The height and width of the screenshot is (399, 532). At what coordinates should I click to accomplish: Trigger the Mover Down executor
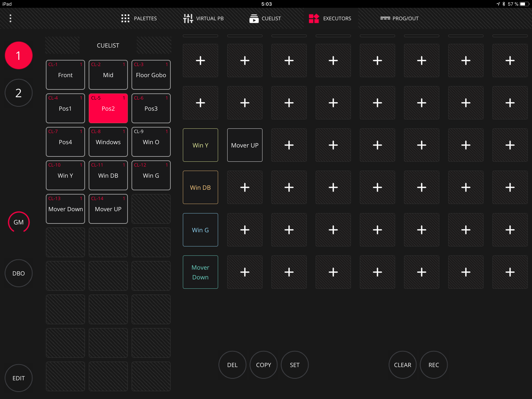coord(200,272)
